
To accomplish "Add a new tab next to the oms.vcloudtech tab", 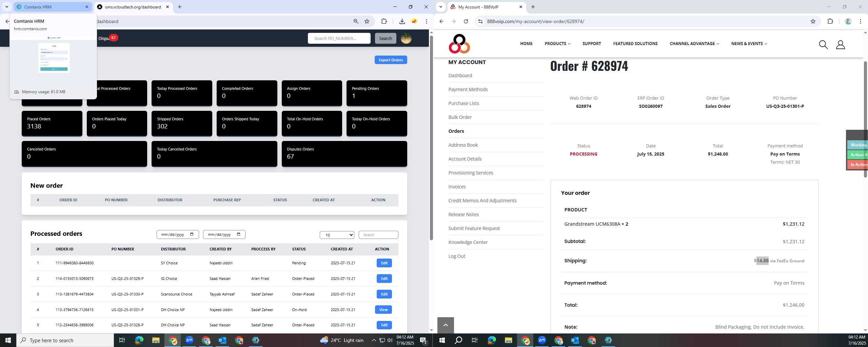I will 180,7.
